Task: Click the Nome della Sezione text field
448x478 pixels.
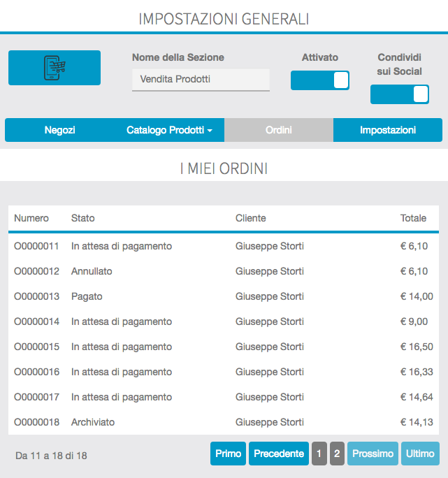Action: click(201, 80)
